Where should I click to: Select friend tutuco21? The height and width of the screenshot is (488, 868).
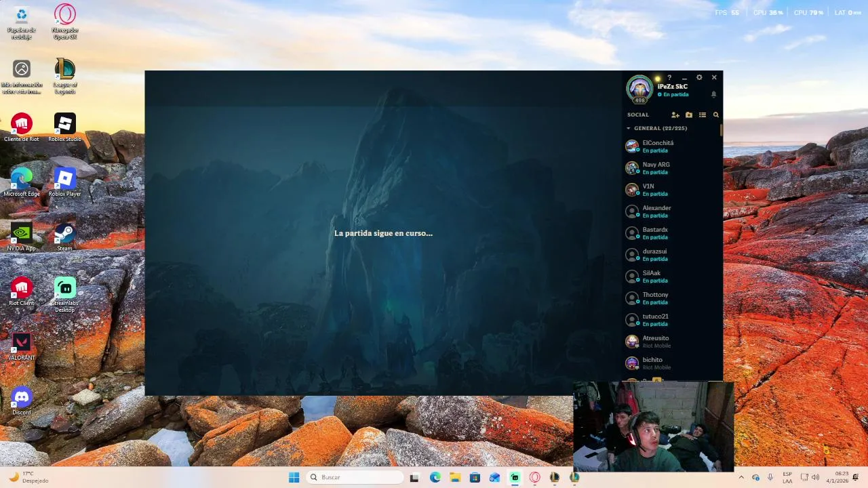pyautogui.click(x=671, y=320)
